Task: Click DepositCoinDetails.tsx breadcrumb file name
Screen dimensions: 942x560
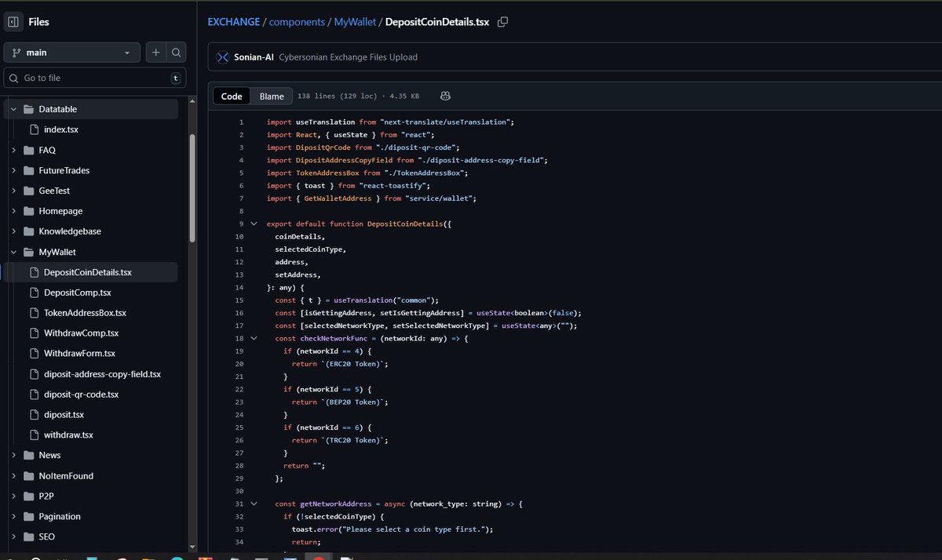Action: (x=437, y=22)
